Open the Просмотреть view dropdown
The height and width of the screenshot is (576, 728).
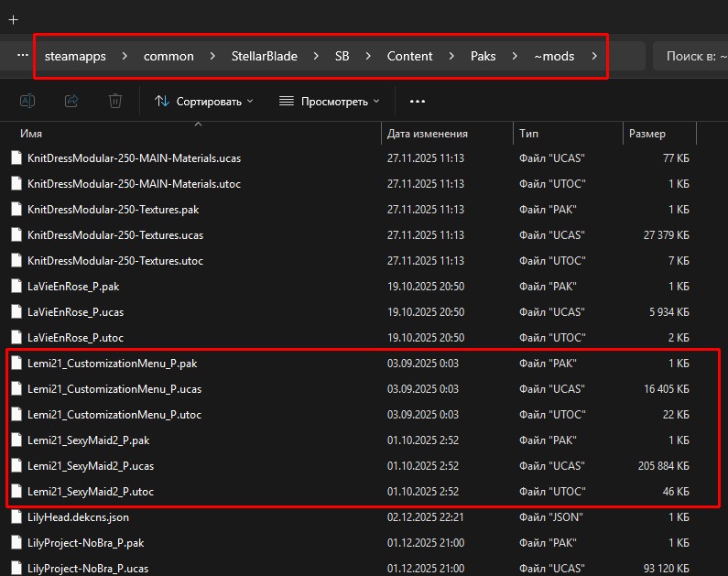(330, 101)
